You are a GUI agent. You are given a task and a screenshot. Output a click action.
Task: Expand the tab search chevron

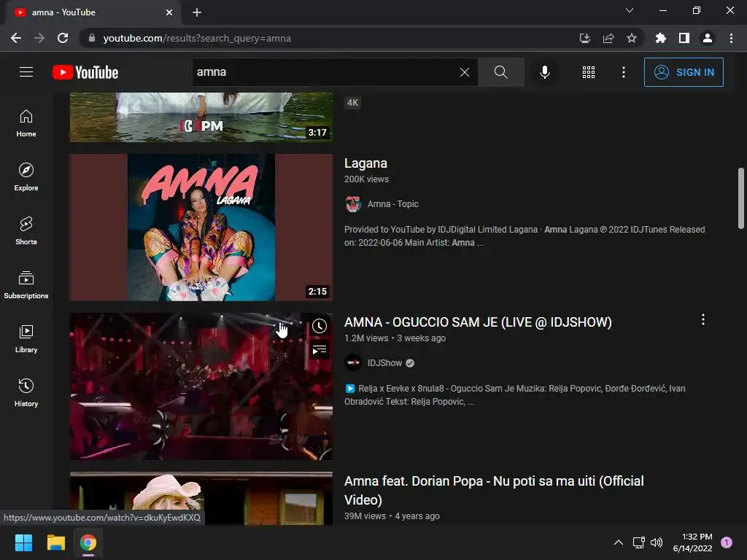[630, 10]
